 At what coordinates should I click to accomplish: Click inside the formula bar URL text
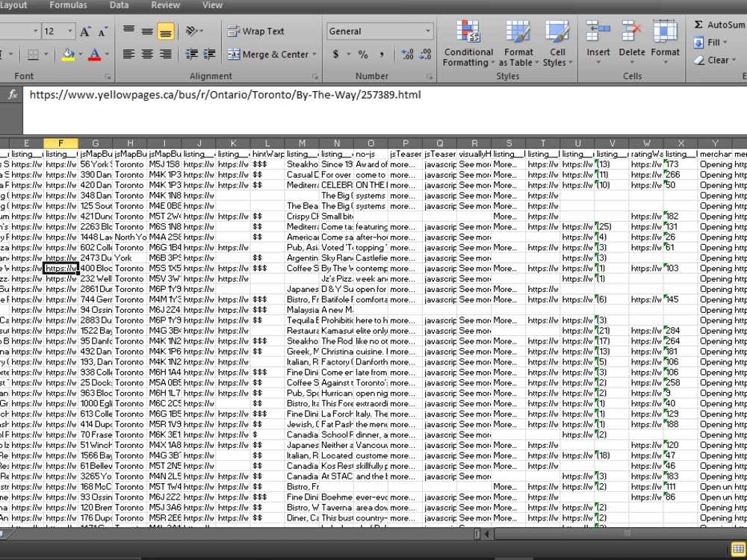click(x=225, y=95)
